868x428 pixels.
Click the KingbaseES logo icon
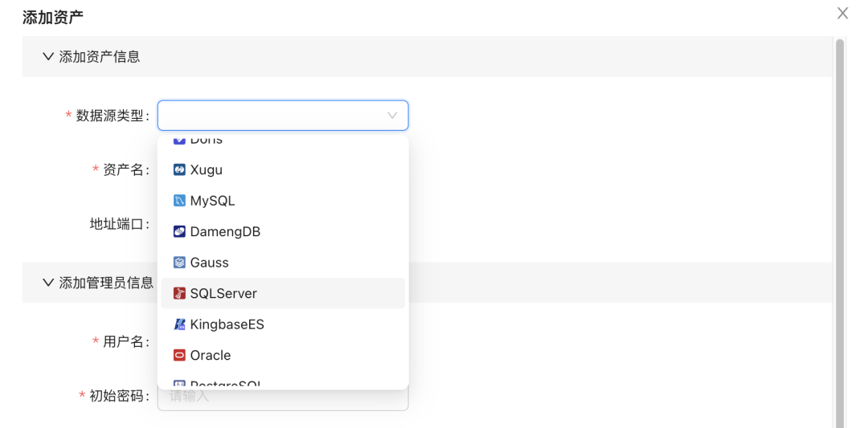(180, 324)
